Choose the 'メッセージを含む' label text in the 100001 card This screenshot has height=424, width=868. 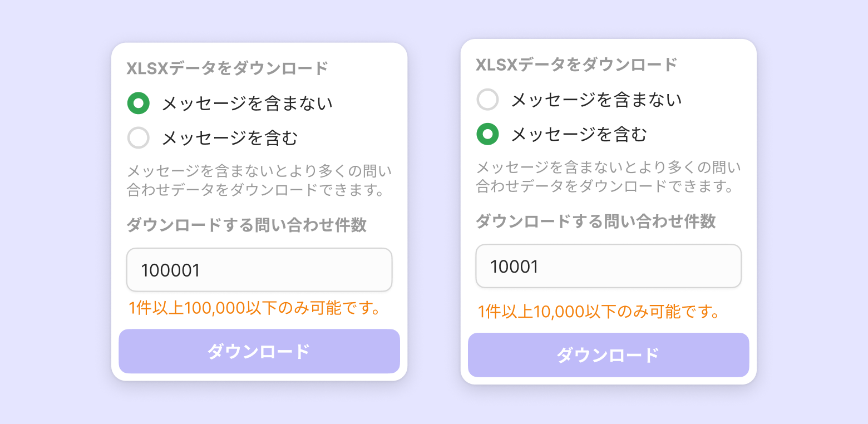point(230,138)
